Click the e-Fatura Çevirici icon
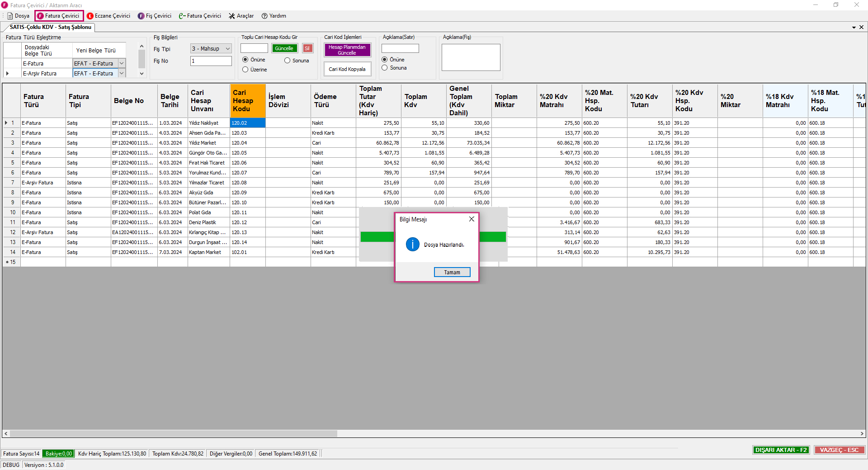 pyautogui.click(x=182, y=16)
